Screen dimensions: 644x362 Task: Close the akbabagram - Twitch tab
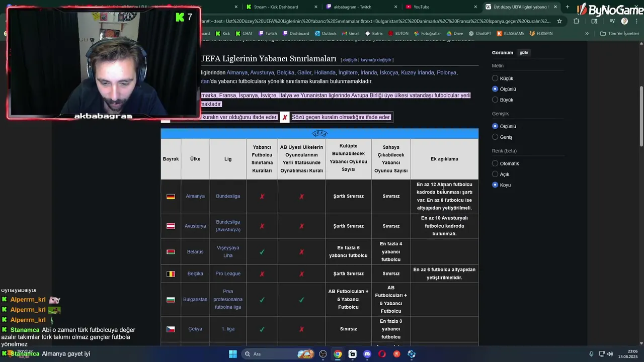coord(396,7)
